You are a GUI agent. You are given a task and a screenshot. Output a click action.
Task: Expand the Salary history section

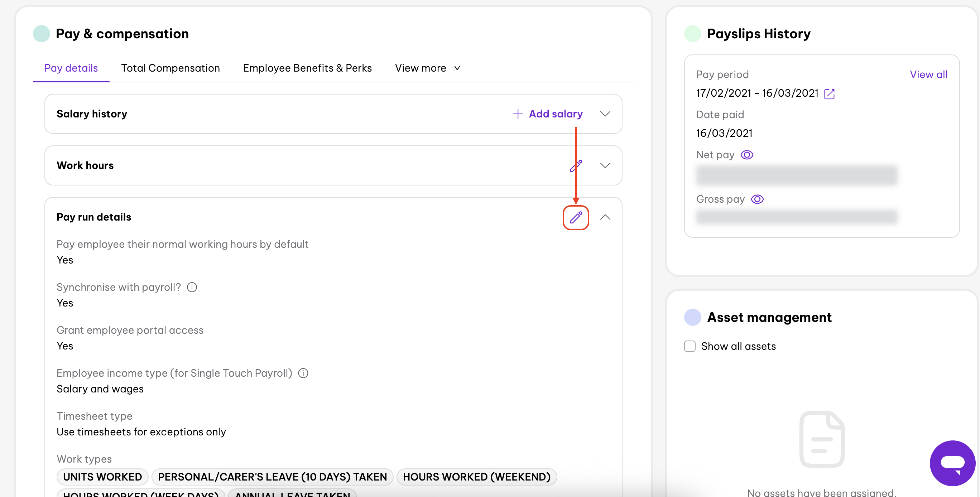click(605, 114)
